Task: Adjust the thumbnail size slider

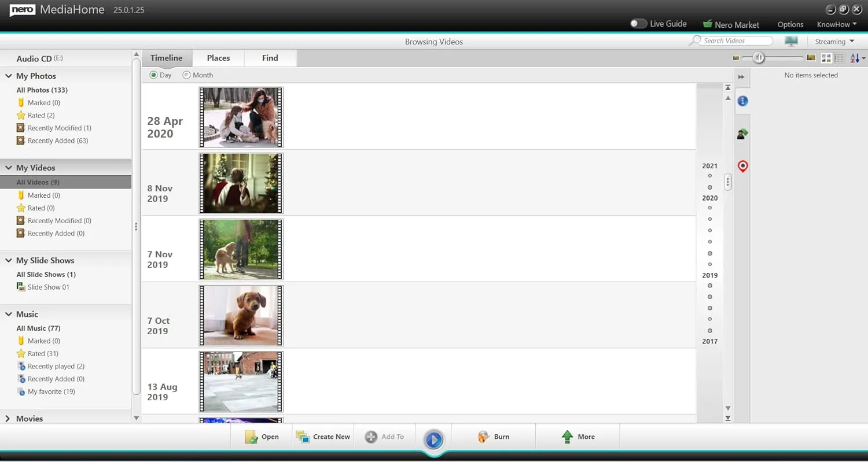Action: click(x=759, y=58)
